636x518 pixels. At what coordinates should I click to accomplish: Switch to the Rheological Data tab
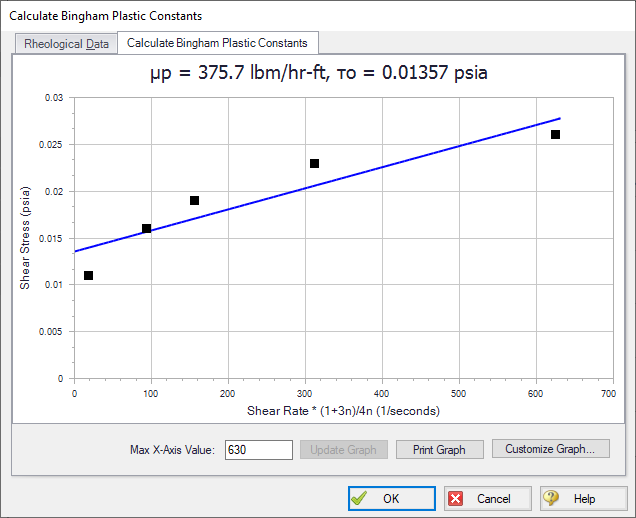tap(66, 43)
